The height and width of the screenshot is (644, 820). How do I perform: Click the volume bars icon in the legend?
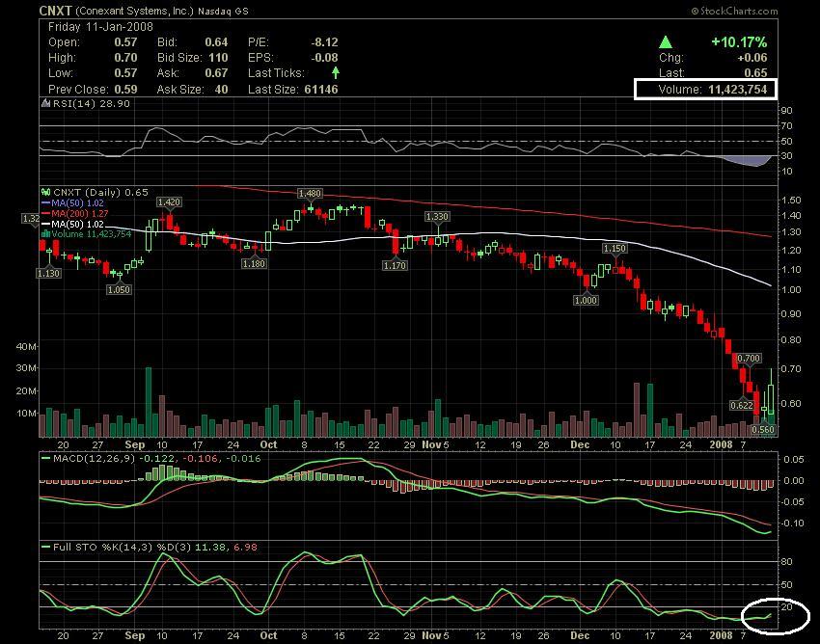pyautogui.click(x=45, y=233)
